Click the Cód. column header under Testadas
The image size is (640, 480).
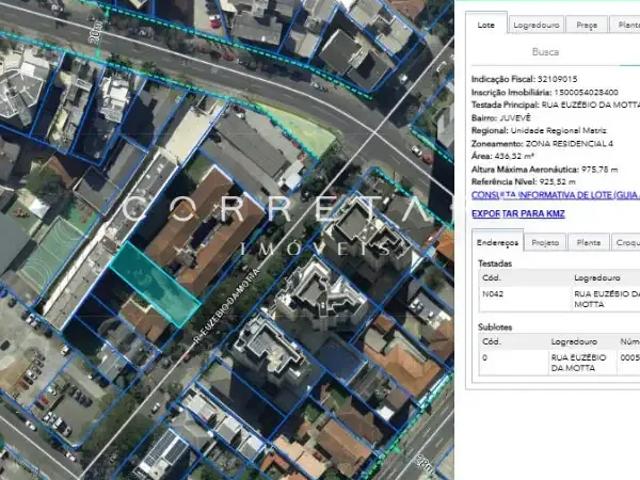pyautogui.click(x=491, y=278)
